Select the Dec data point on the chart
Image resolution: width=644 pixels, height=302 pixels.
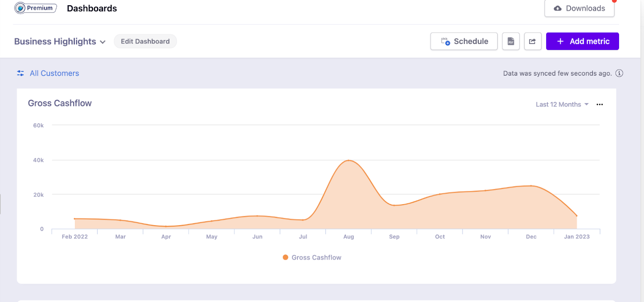click(531, 186)
